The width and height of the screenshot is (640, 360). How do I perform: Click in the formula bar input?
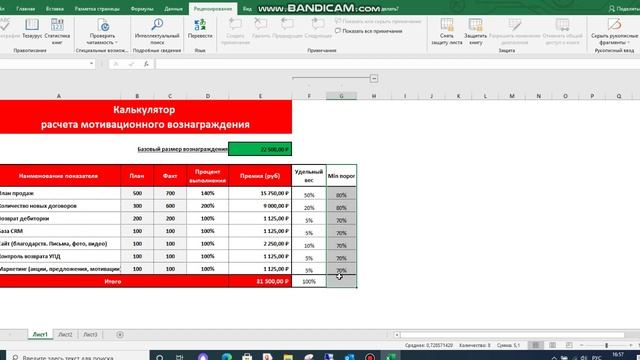[396, 64]
